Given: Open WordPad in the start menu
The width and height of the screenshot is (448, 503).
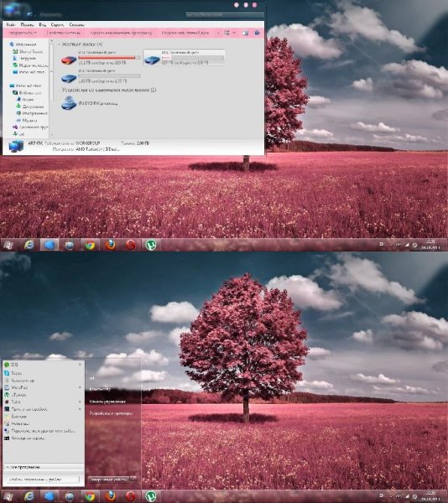Looking at the screenshot, I should point(19,387).
